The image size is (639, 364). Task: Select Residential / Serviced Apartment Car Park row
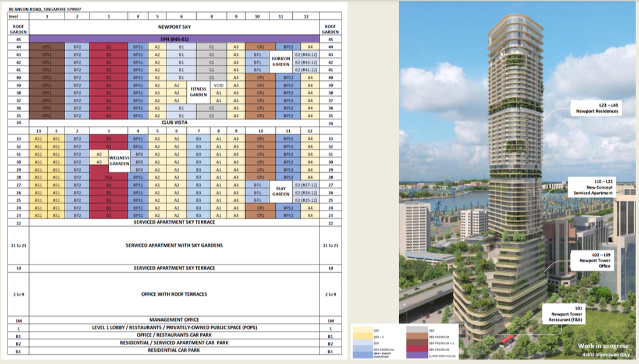click(174, 343)
